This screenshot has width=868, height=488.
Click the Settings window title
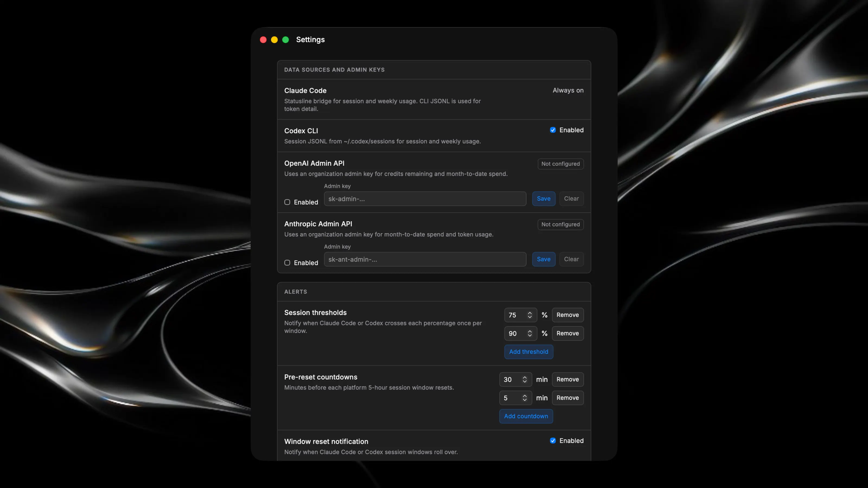(310, 39)
